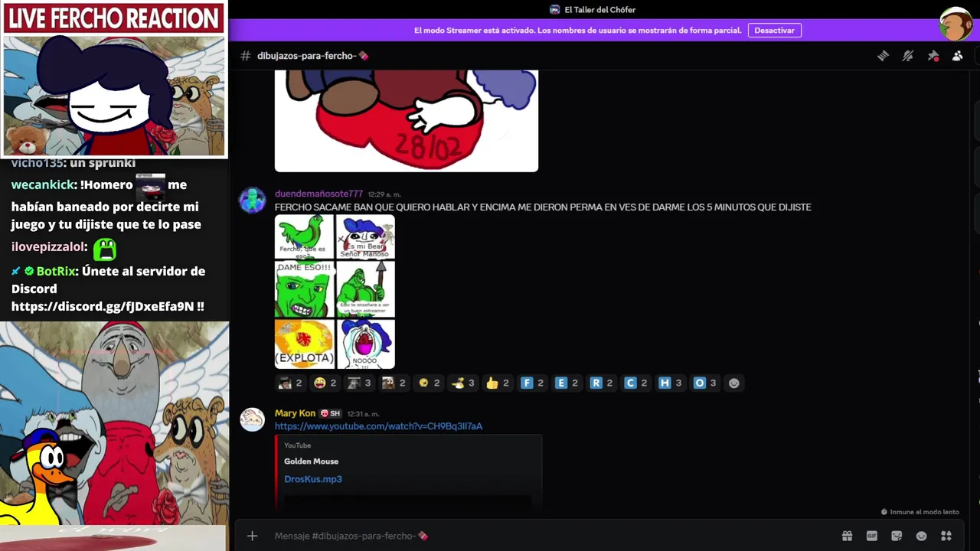Click the green monster emote in chat

click(x=104, y=249)
